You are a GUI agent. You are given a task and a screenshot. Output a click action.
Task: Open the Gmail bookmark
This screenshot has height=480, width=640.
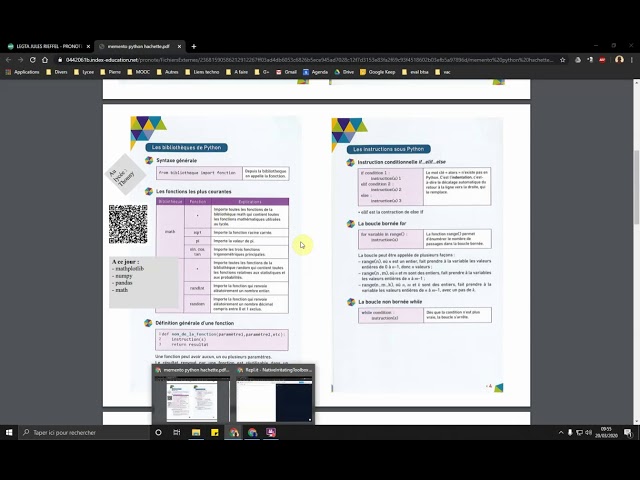[286, 72]
